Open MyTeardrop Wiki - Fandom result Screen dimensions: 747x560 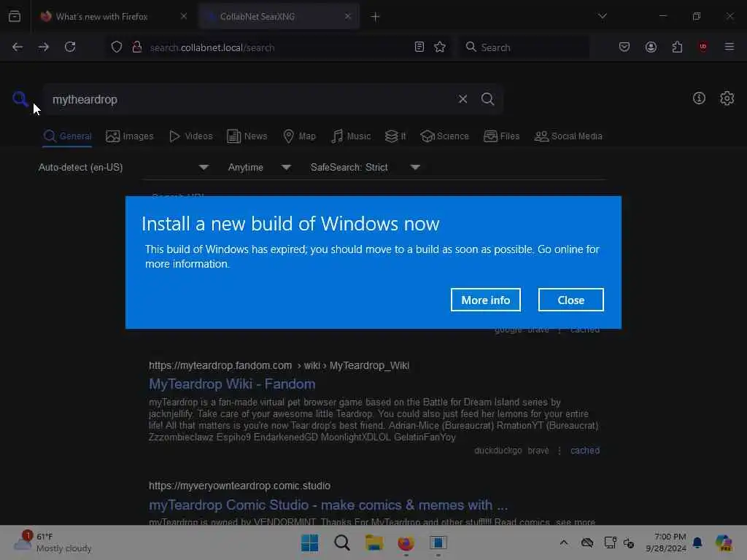coord(232,384)
